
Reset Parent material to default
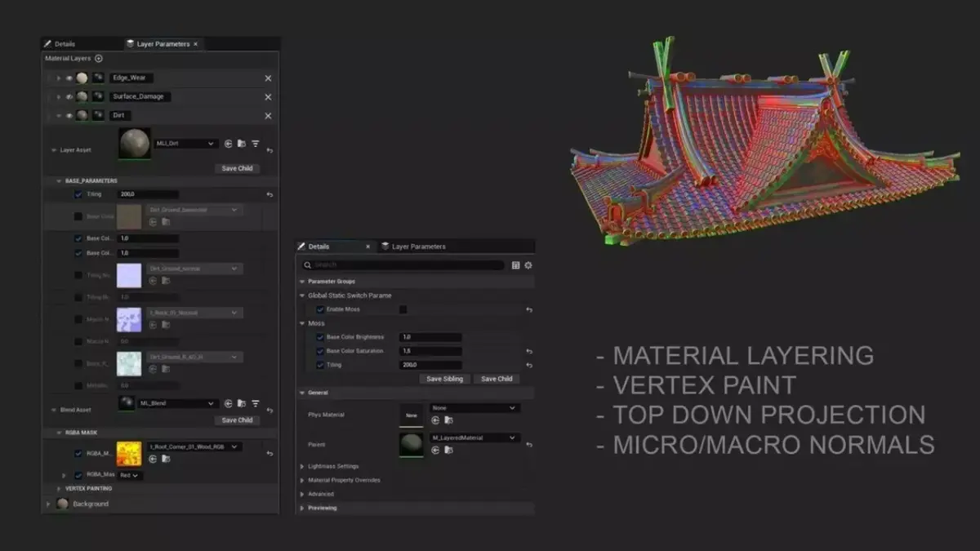(529, 445)
